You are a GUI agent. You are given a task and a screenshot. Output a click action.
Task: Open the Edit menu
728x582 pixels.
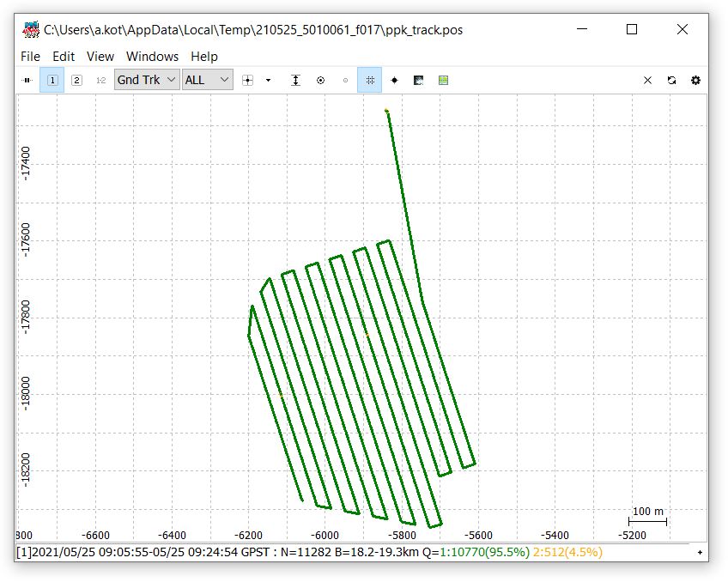[x=64, y=57]
